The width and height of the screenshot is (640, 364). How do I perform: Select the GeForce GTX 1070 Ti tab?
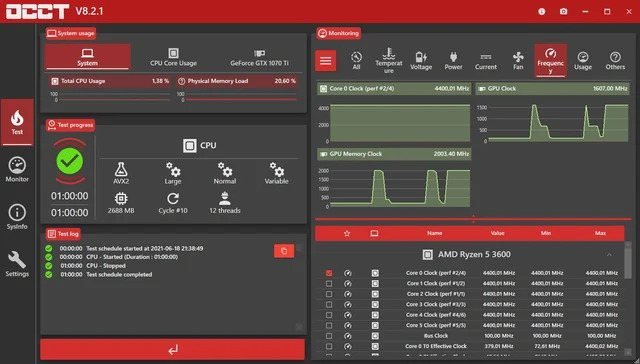(x=260, y=57)
